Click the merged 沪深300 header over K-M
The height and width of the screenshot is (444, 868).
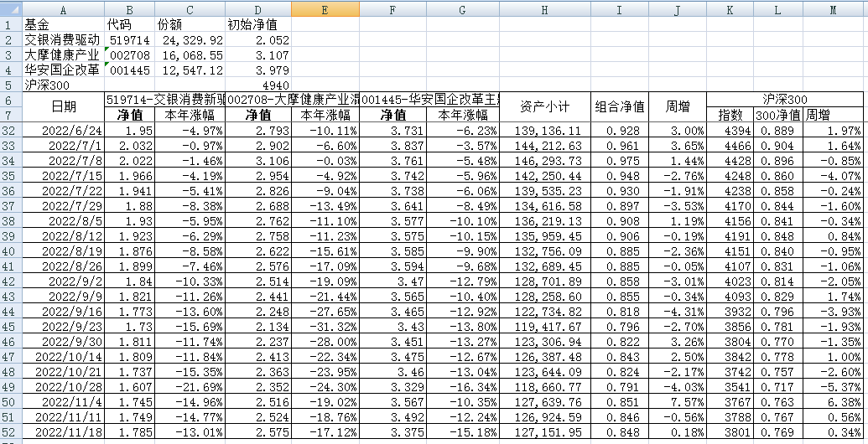(784, 100)
